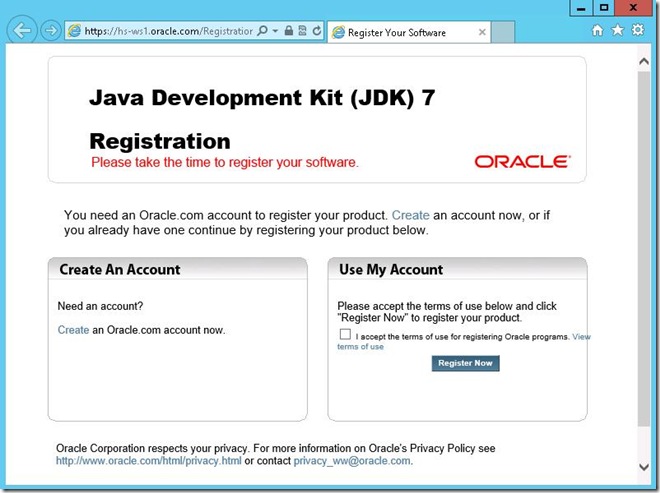Open the Home page icon
Screen dimensions: 660x493
point(597,30)
